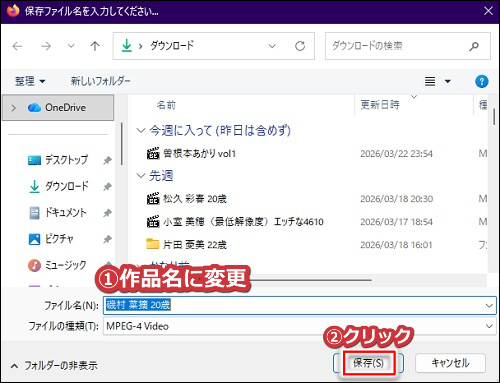Click the pin icon next to ダウンロード
This screenshot has width=500, height=383.
coord(107,187)
